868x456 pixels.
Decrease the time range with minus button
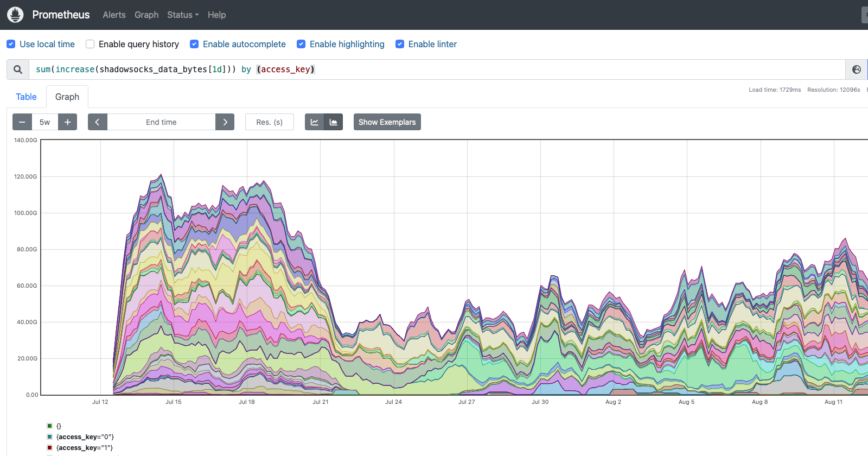point(22,122)
